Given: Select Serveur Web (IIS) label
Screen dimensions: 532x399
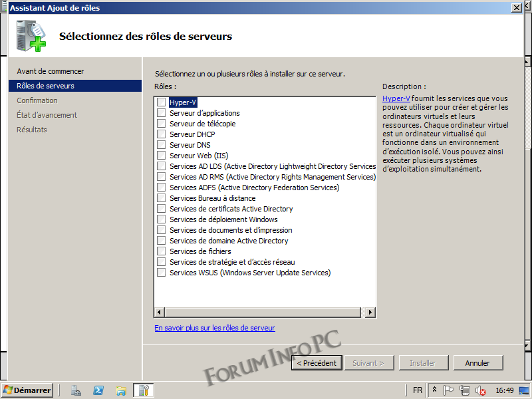Looking at the screenshot, I should (199, 156).
